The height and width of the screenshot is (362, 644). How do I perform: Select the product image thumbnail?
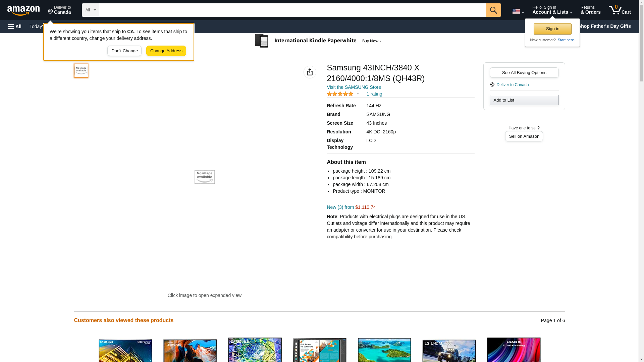click(81, 71)
